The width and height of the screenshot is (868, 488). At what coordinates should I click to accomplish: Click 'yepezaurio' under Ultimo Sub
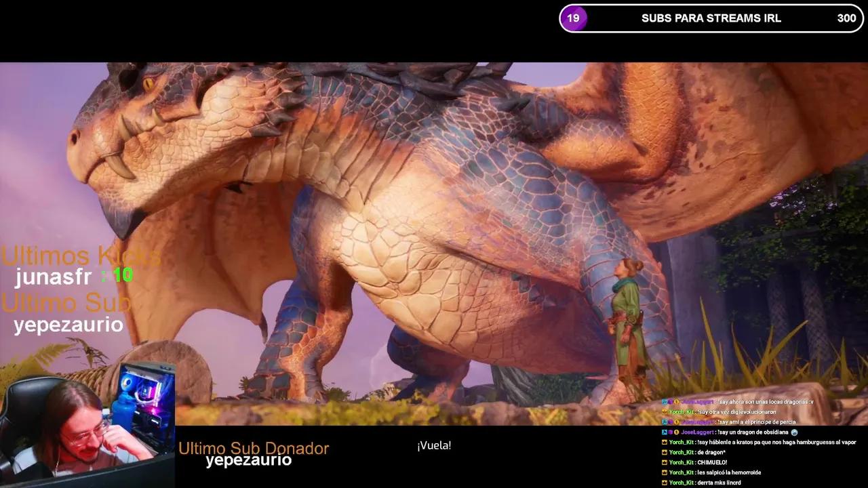(68, 325)
